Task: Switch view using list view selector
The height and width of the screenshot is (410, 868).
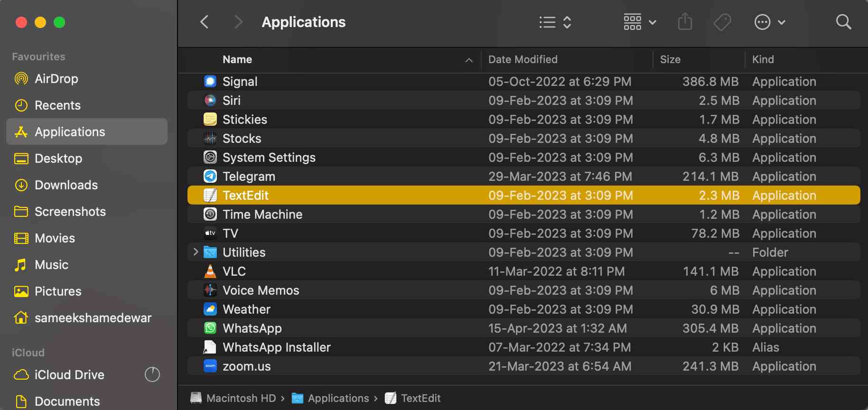Action: [555, 22]
